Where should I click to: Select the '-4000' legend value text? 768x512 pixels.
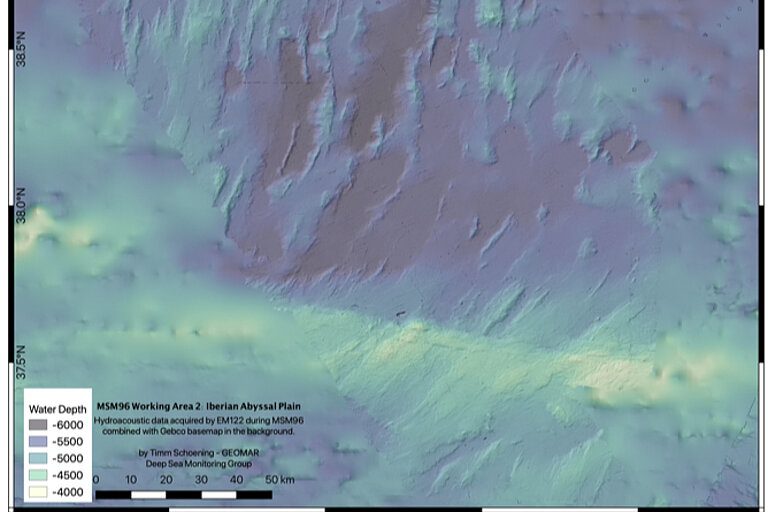pos(68,492)
